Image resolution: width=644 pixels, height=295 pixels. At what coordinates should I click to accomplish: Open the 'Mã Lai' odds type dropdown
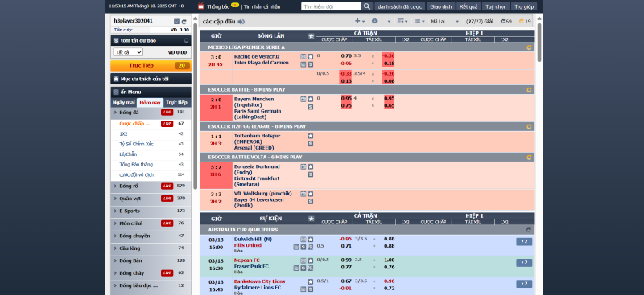coord(445,22)
